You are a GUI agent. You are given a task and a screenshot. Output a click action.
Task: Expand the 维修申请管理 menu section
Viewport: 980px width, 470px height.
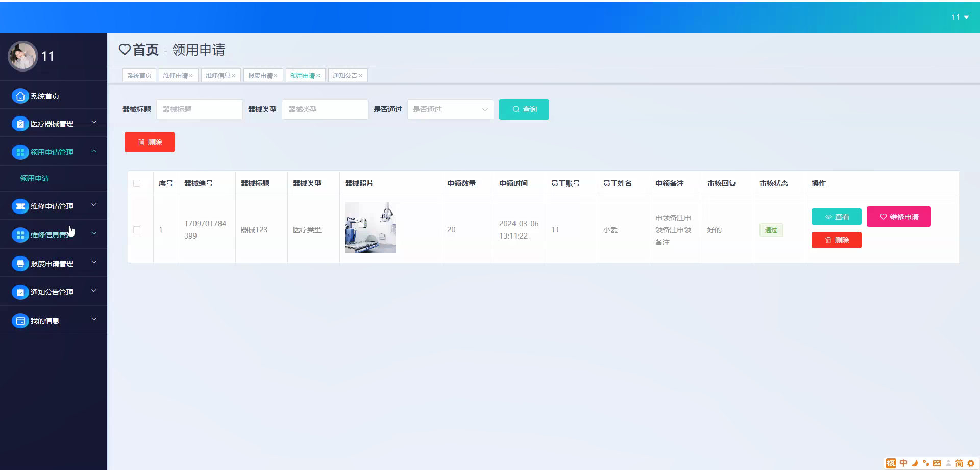tap(93, 205)
